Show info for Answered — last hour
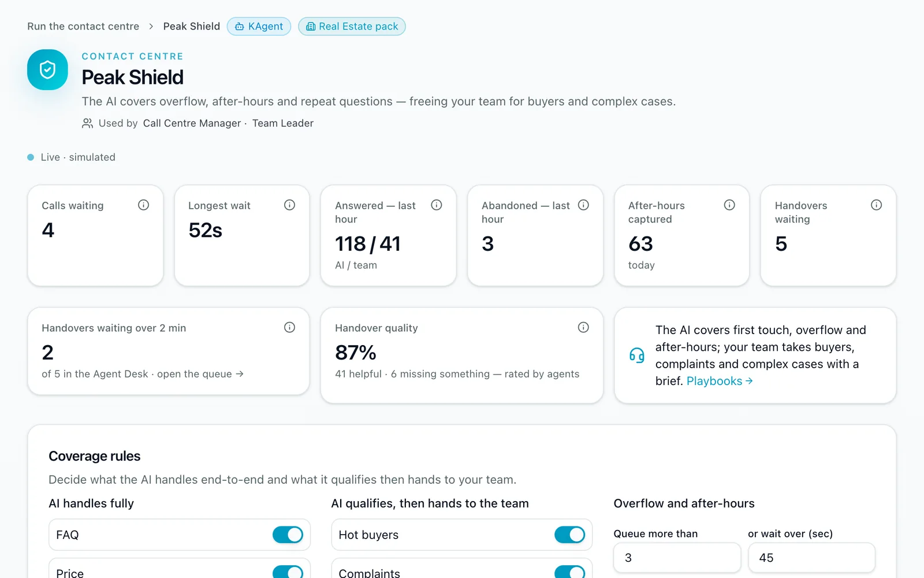Viewport: 924px width, 578px height. point(437,205)
